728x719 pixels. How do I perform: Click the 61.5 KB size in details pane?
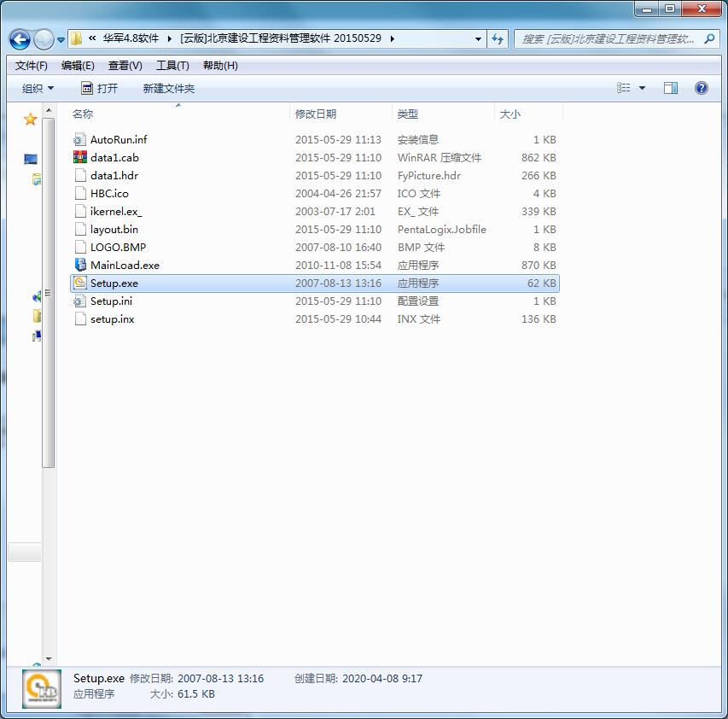pyautogui.click(x=196, y=694)
